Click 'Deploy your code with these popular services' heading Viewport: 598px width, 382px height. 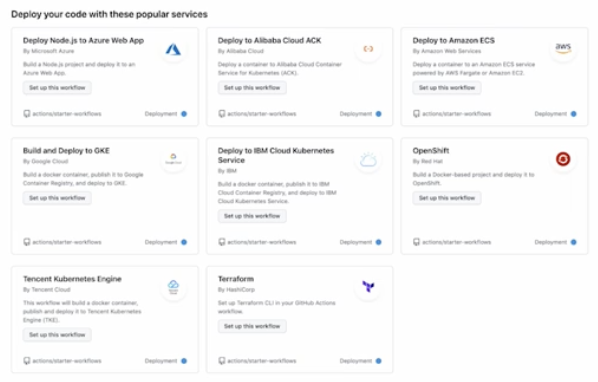pos(109,14)
